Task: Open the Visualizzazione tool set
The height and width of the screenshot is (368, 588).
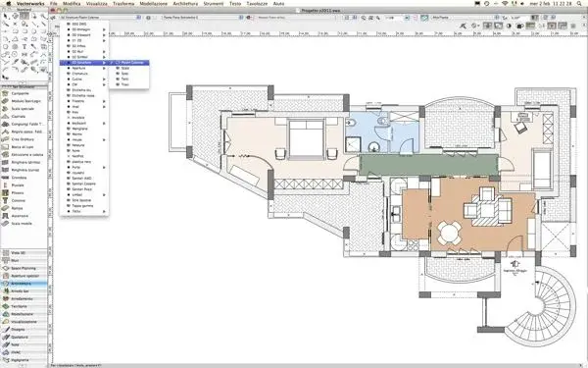Action: point(24,322)
